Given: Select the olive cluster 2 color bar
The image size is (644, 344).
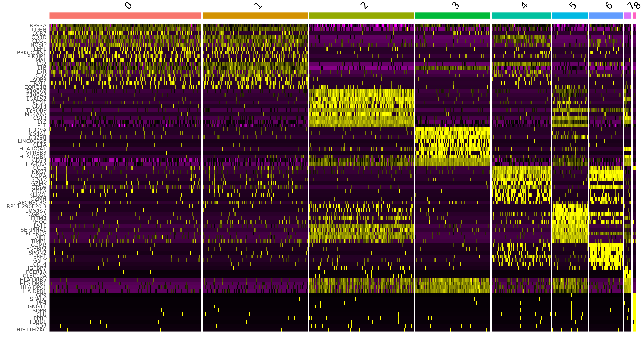Looking at the screenshot, I should pyautogui.click(x=362, y=15).
